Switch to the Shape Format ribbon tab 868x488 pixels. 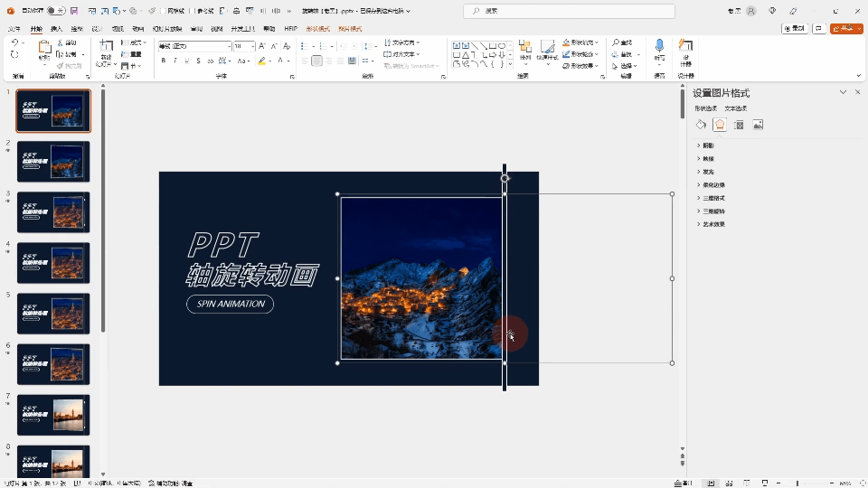click(317, 29)
